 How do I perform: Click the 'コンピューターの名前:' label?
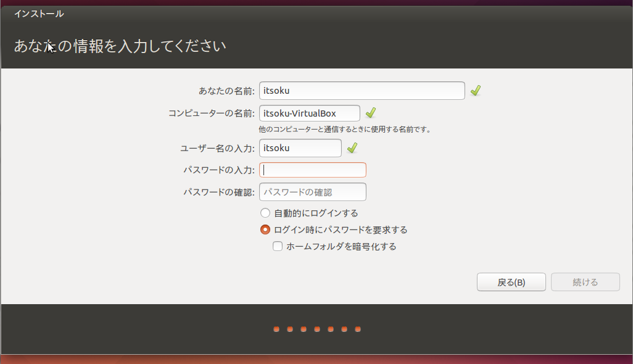[x=212, y=114]
